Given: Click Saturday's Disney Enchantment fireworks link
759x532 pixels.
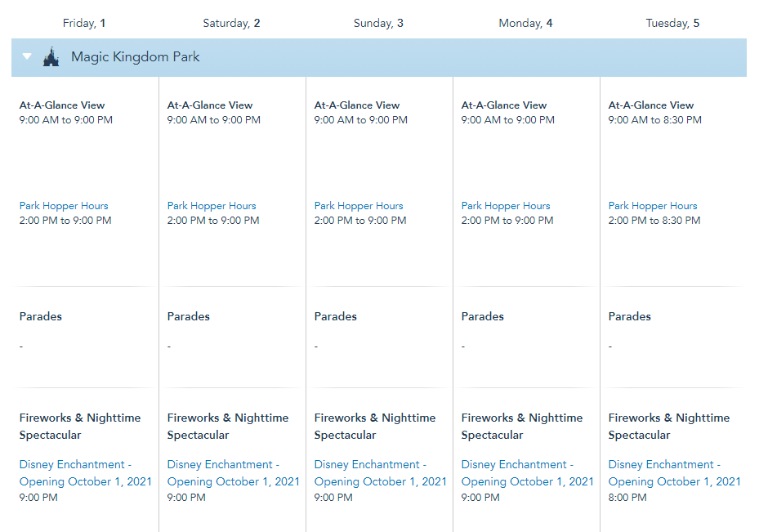Looking at the screenshot, I should pyautogui.click(x=223, y=473).
